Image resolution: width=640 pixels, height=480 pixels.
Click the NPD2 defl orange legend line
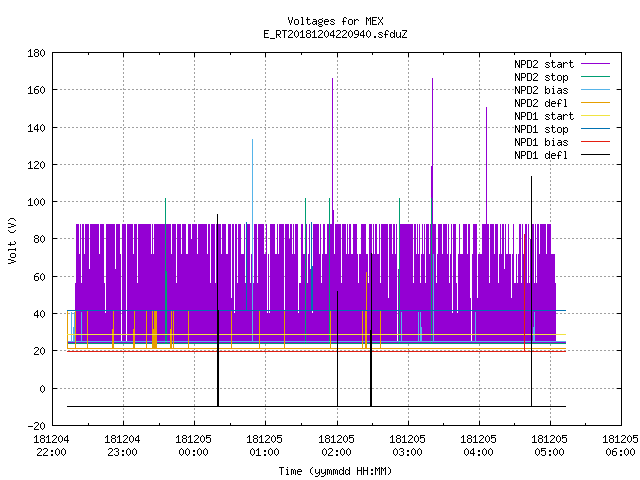pos(595,103)
